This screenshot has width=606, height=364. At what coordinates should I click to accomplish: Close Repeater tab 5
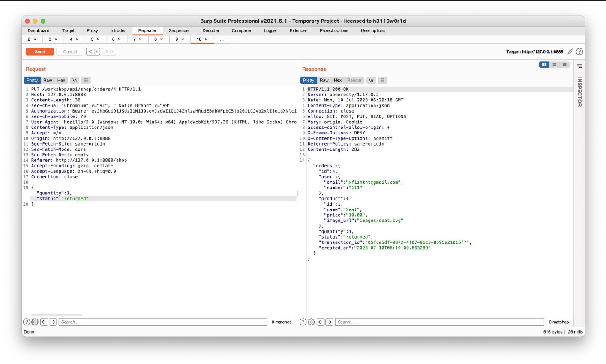98,39
